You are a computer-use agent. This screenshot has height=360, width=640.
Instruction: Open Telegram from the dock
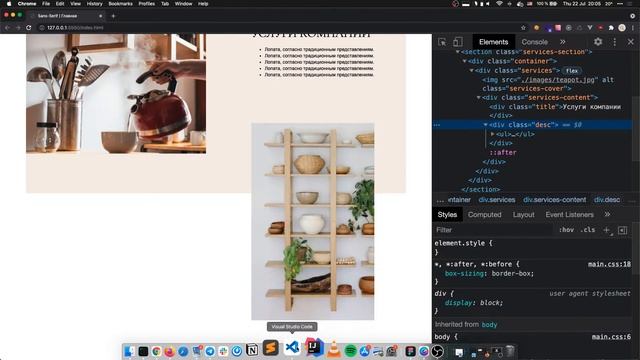[x=210, y=351]
